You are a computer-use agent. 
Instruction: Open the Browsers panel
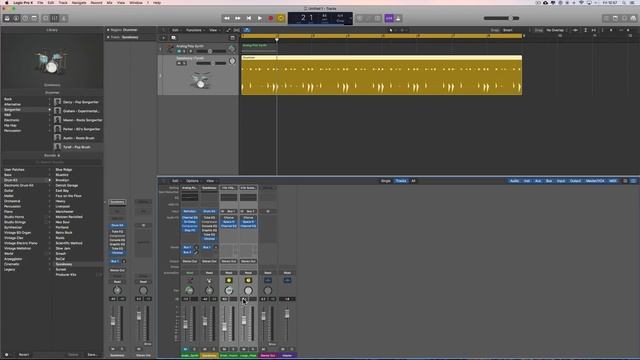coord(633,18)
